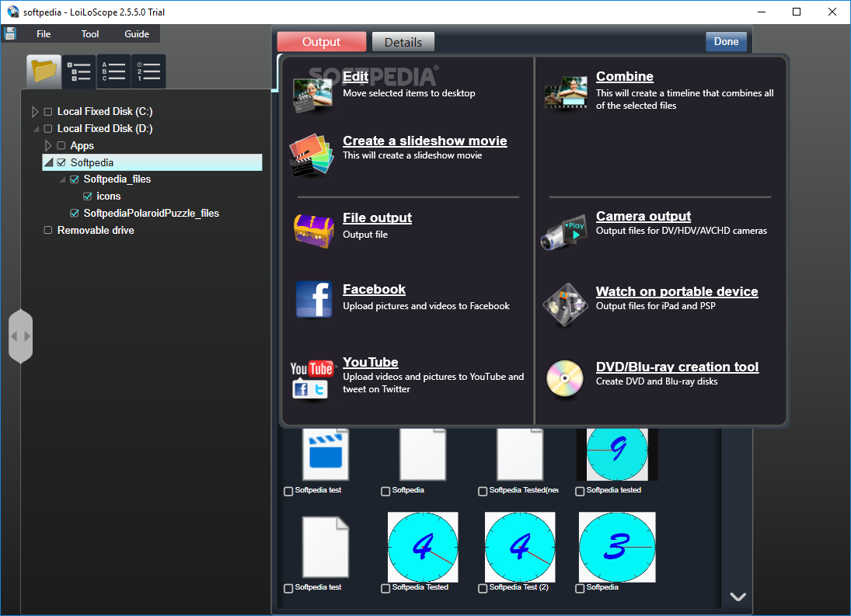The width and height of the screenshot is (851, 616).
Task: Expand the Apps folder node
Action: pos(47,145)
